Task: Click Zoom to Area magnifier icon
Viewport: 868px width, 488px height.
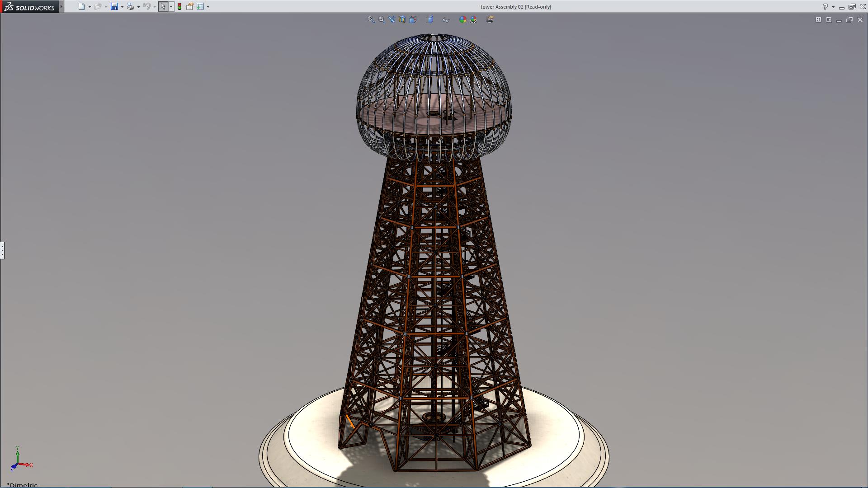Action: [x=382, y=19]
